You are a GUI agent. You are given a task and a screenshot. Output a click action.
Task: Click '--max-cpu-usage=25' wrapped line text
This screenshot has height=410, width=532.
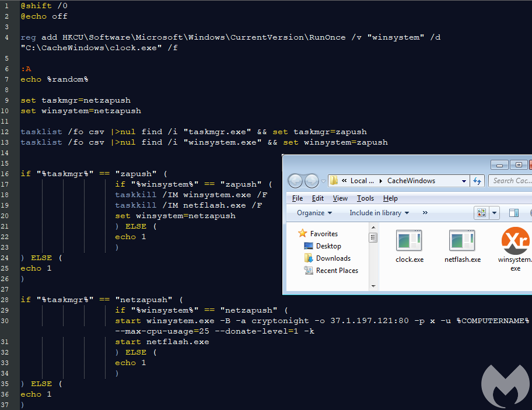(x=162, y=331)
